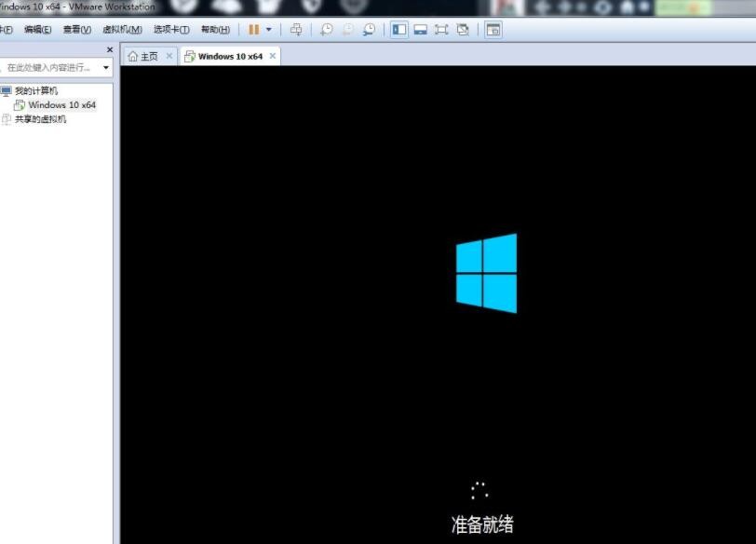
Task: Take a snapshot of this virtual machine
Action: 326,30
